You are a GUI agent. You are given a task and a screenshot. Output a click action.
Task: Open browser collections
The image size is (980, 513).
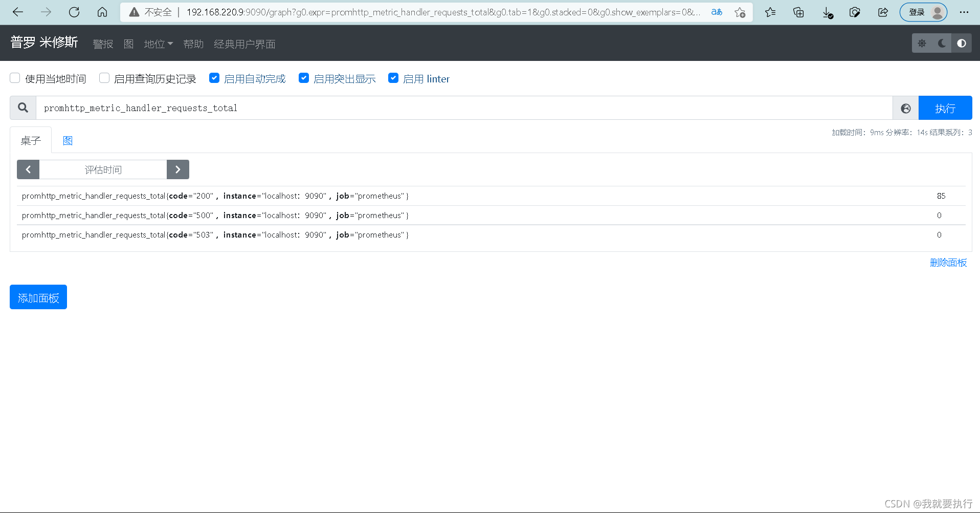point(798,12)
